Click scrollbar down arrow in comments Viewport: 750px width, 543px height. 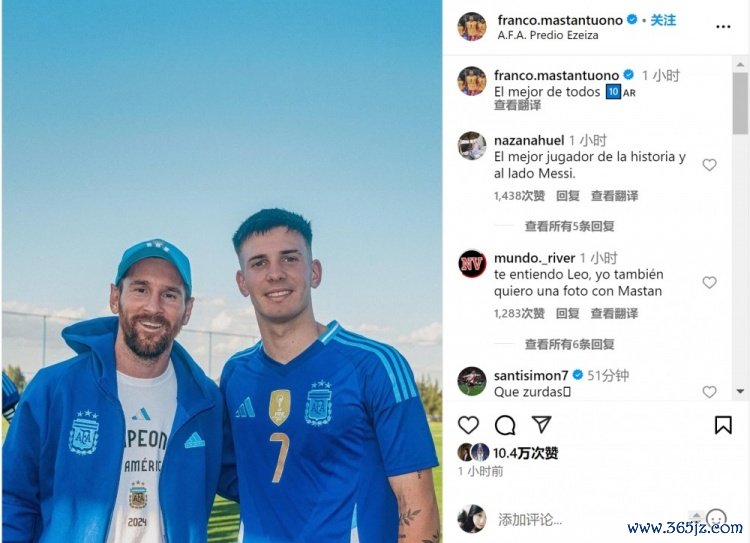click(x=740, y=391)
